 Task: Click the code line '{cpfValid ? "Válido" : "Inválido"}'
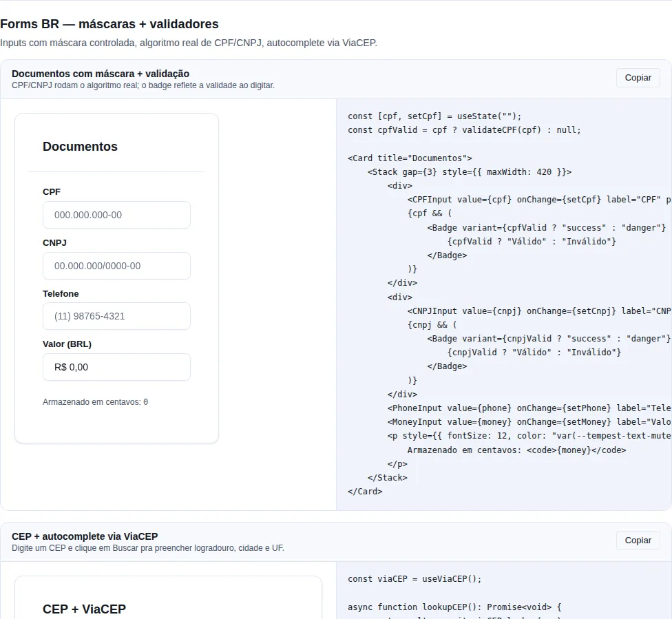coord(532,242)
